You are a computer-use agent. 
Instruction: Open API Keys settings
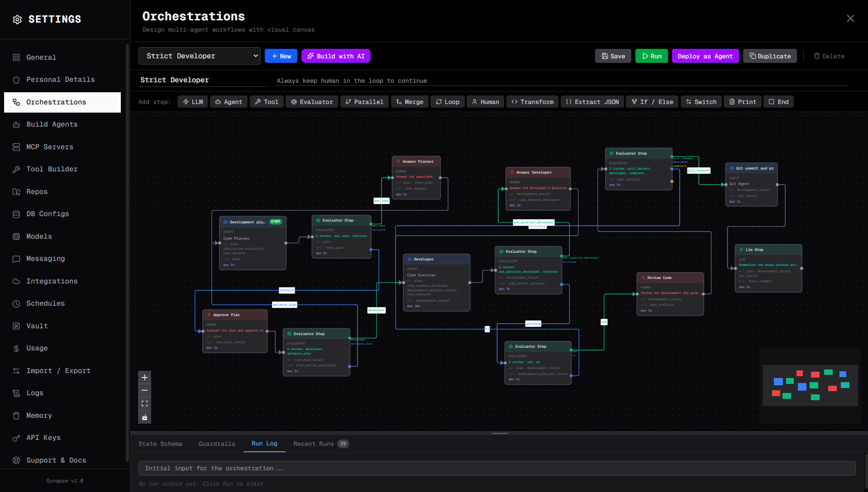click(62, 438)
